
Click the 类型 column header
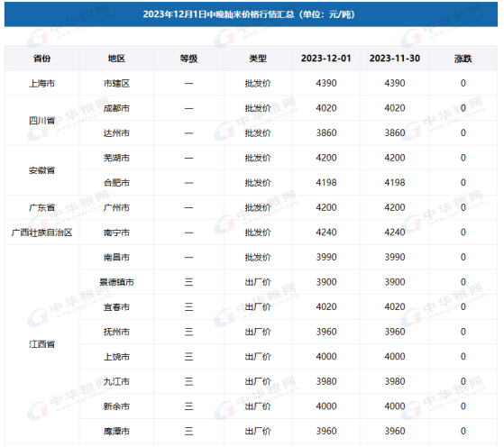[258, 59]
